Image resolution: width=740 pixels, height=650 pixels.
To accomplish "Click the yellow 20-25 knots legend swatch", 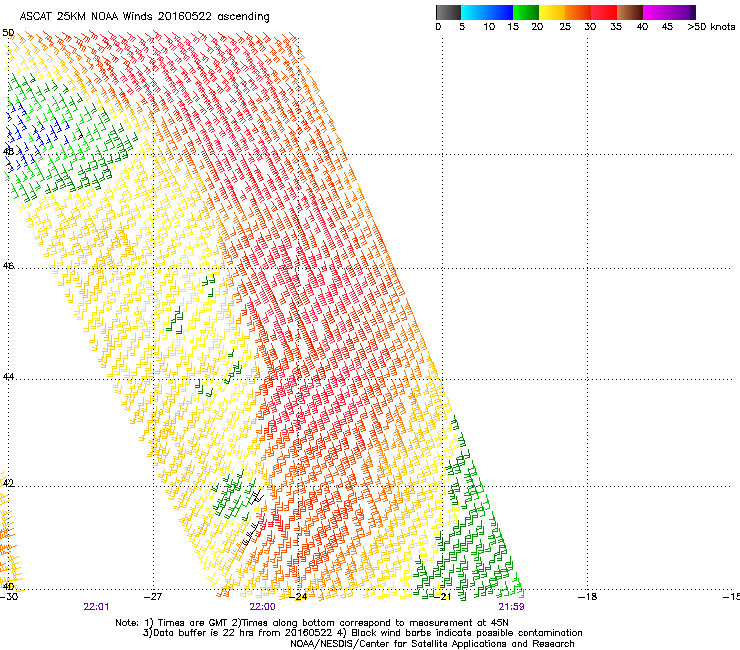I will tap(552, 12).
